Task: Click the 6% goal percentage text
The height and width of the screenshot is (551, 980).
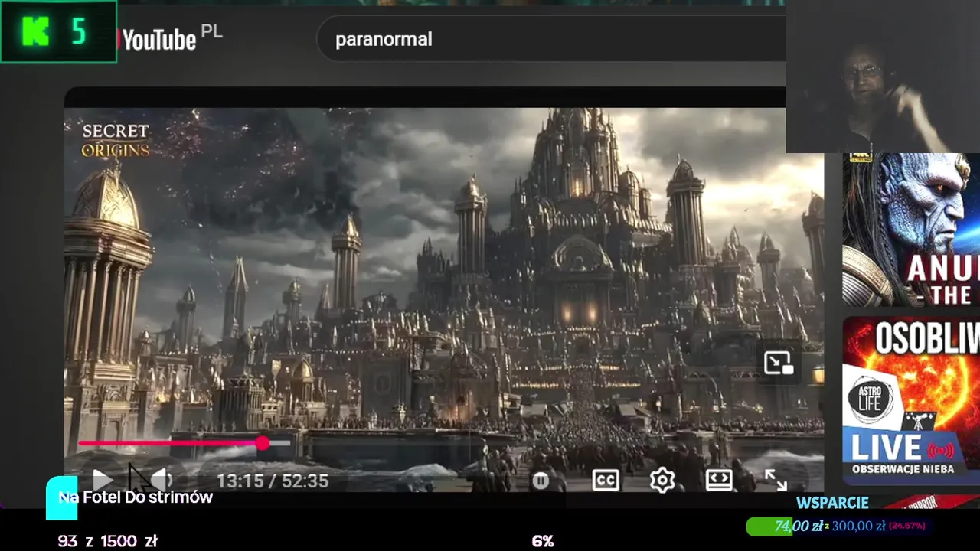Action: coord(543,541)
